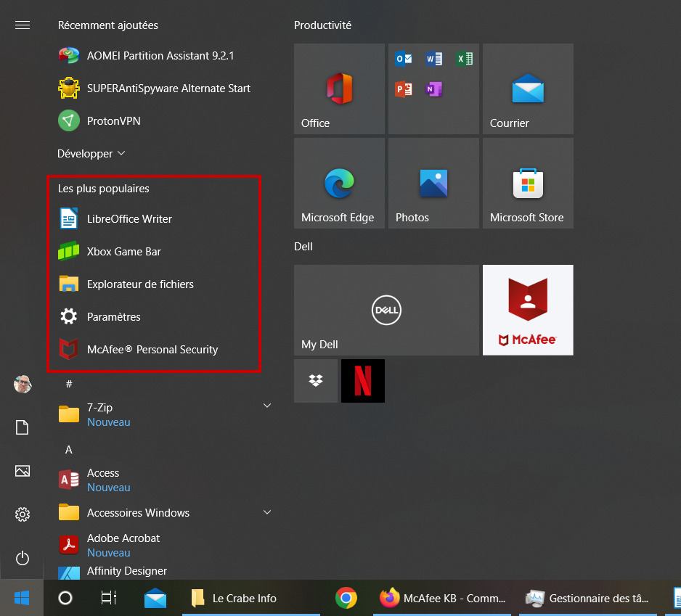Open the Photos tile

(x=433, y=183)
